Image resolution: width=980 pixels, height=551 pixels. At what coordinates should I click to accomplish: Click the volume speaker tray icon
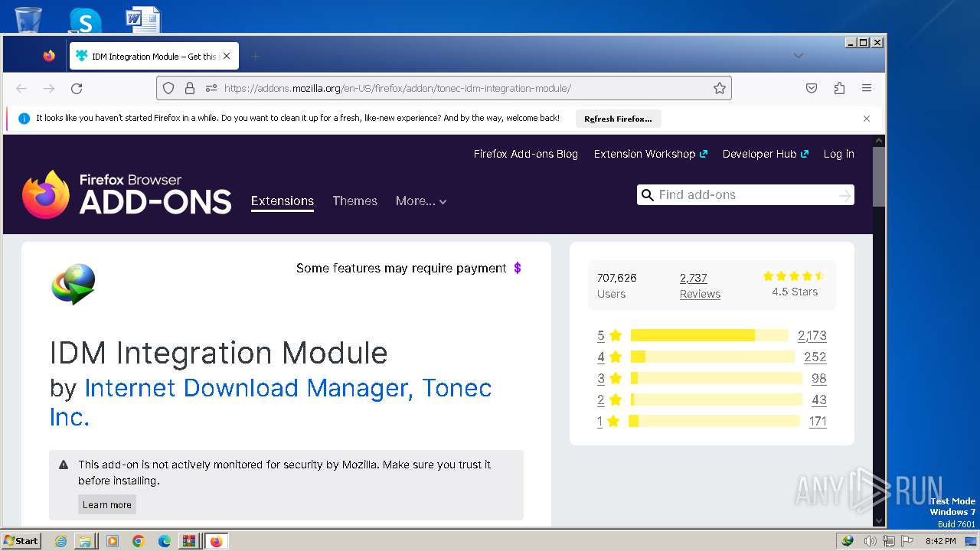coord(870,541)
